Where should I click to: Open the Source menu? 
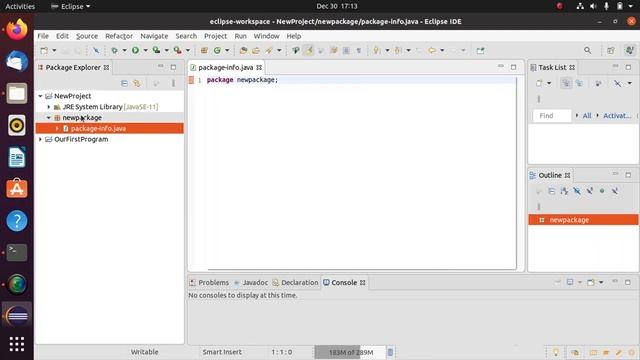coord(87,36)
